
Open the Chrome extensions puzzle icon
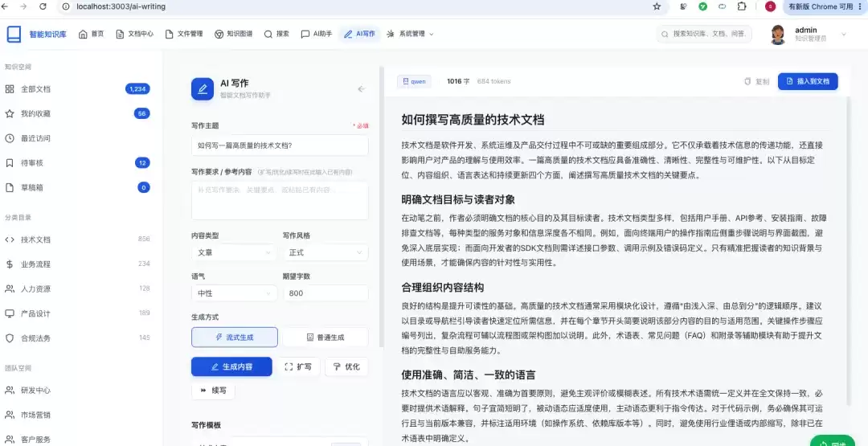point(742,6)
